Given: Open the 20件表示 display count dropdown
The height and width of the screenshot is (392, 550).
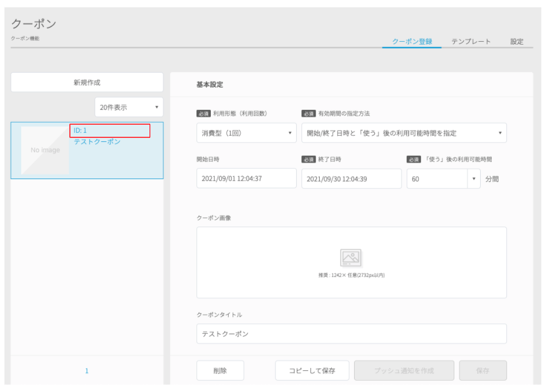Looking at the screenshot, I should [129, 107].
